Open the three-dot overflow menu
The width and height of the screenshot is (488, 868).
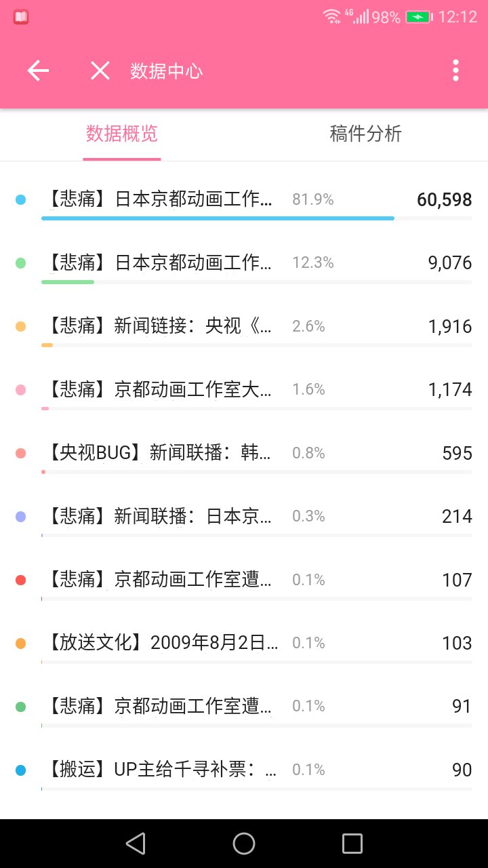click(455, 71)
